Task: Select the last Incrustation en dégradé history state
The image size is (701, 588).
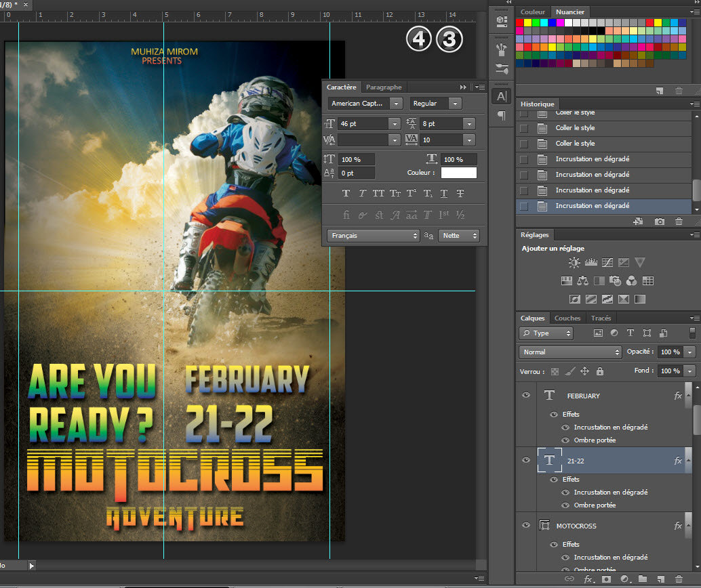Action: (592, 206)
